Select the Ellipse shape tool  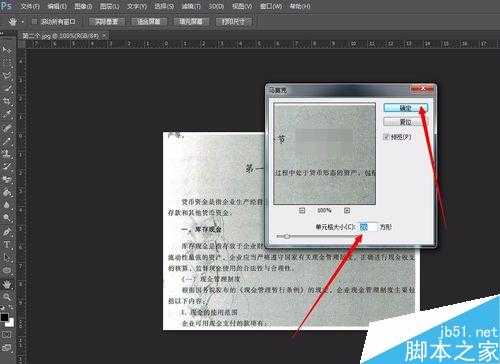[x=7, y=270]
